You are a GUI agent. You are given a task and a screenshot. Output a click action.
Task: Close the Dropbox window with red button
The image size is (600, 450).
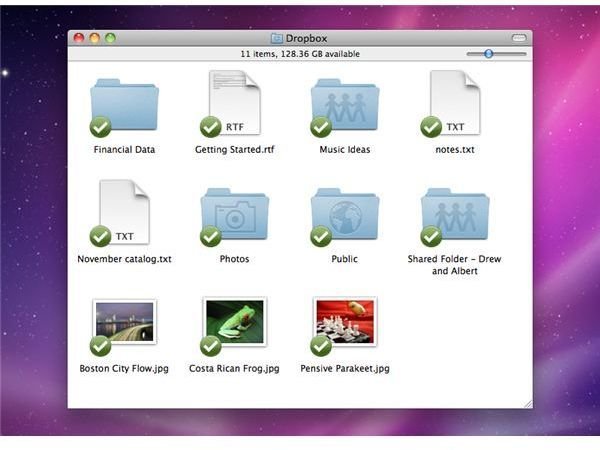(79, 38)
